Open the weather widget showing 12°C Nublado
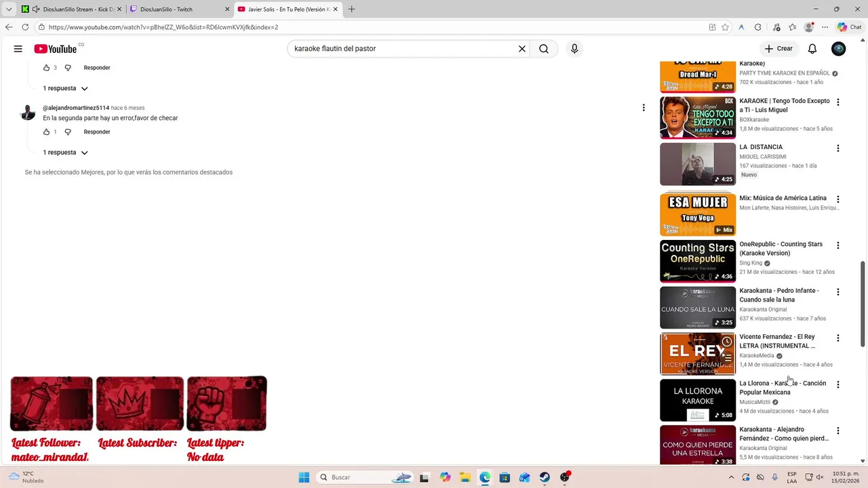Screen dimensions: 868x488 click(x=27, y=477)
